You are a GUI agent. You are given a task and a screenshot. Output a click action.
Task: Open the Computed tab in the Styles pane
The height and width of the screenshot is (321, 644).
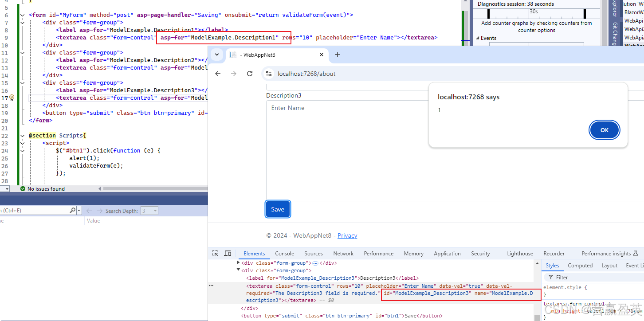(580, 265)
